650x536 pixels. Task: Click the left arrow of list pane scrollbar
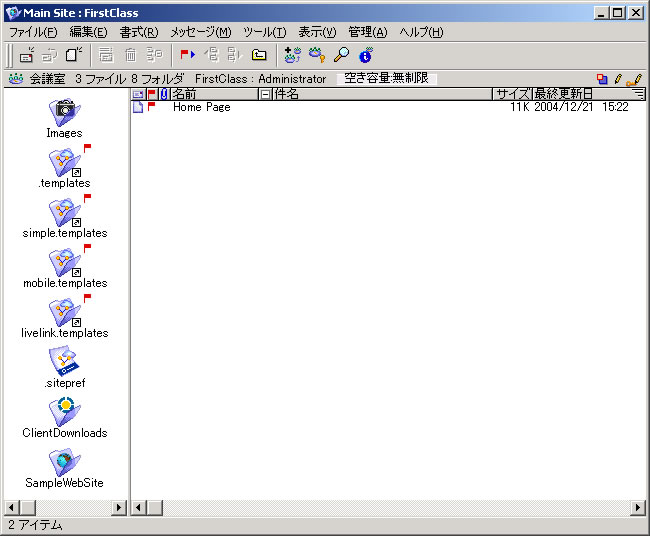tap(138, 507)
